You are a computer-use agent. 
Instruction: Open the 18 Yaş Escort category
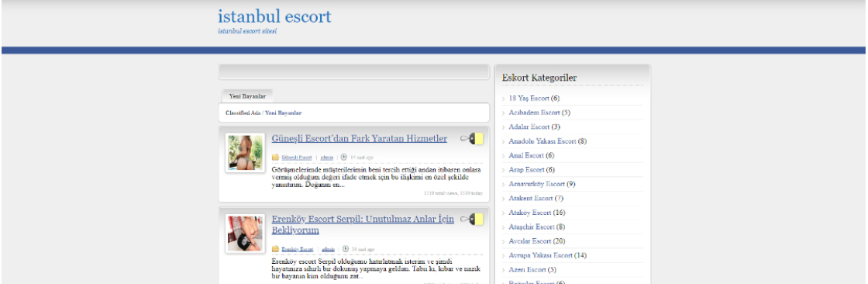(x=529, y=99)
